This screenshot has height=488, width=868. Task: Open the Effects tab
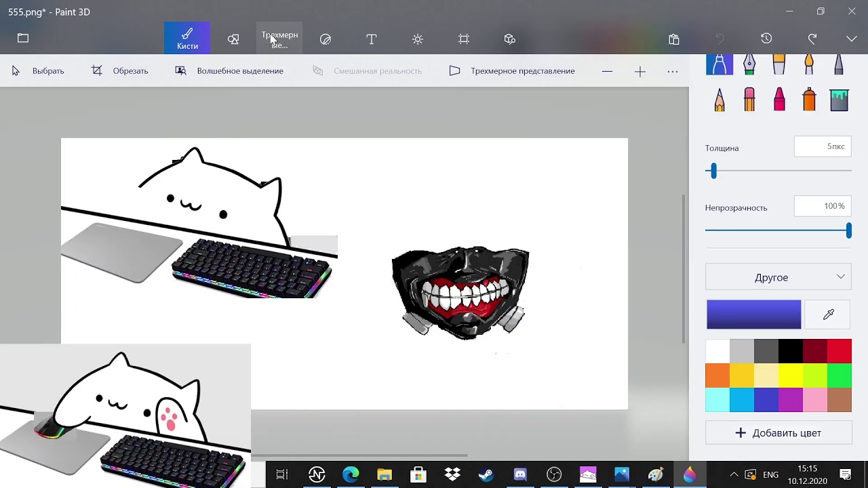point(418,39)
